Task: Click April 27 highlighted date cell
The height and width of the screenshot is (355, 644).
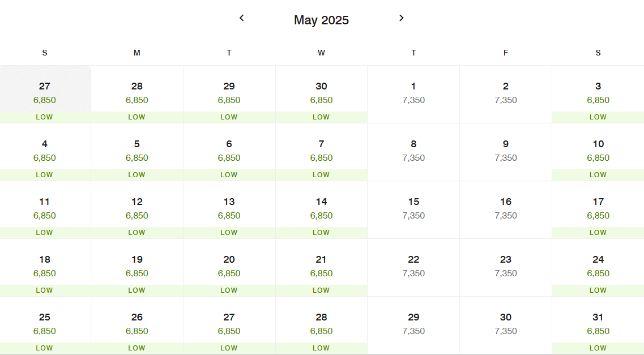Action: (44, 95)
